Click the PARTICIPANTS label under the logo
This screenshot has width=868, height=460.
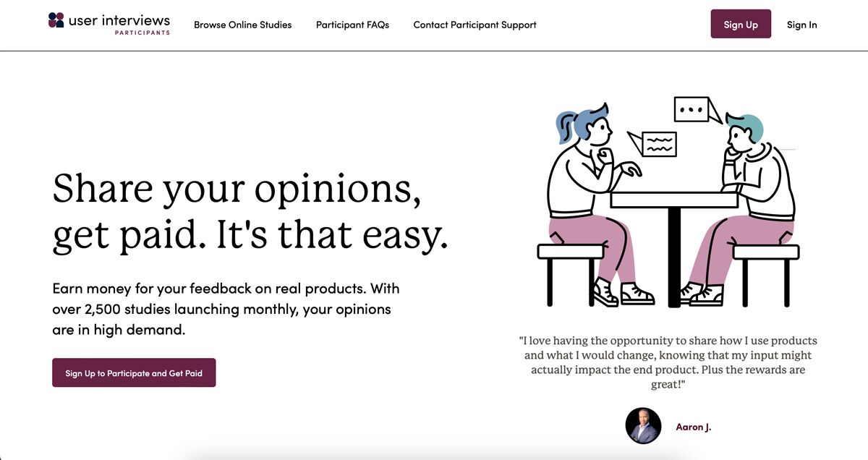142,33
